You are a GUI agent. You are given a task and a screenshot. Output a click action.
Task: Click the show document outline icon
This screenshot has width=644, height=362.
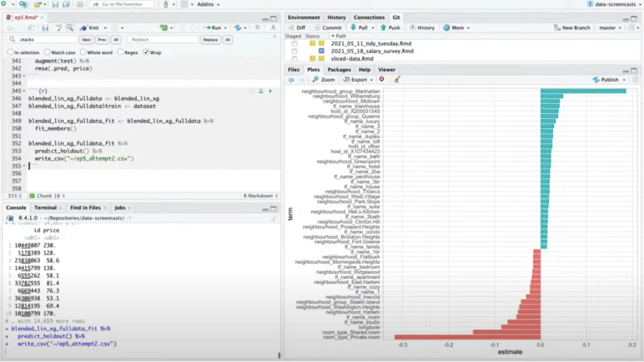[257, 28]
